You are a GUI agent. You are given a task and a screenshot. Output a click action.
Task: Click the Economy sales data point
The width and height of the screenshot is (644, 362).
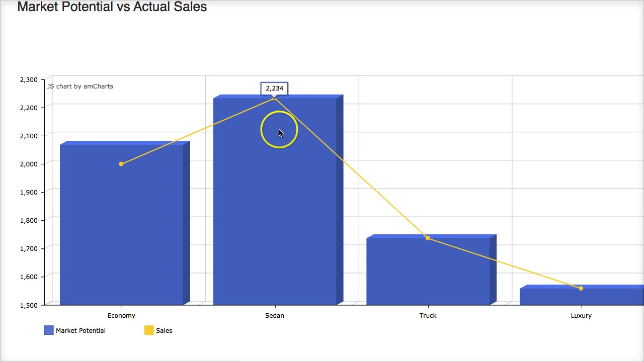click(x=121, y=164)
